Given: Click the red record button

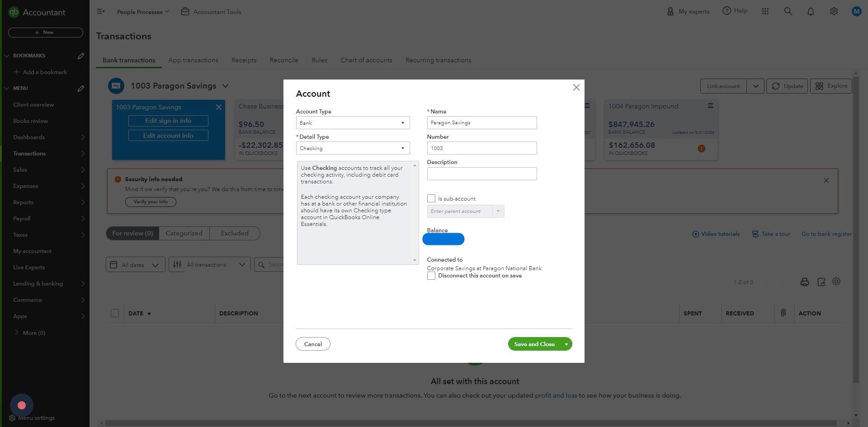Looking at the screenshot, I should [22, 406].
